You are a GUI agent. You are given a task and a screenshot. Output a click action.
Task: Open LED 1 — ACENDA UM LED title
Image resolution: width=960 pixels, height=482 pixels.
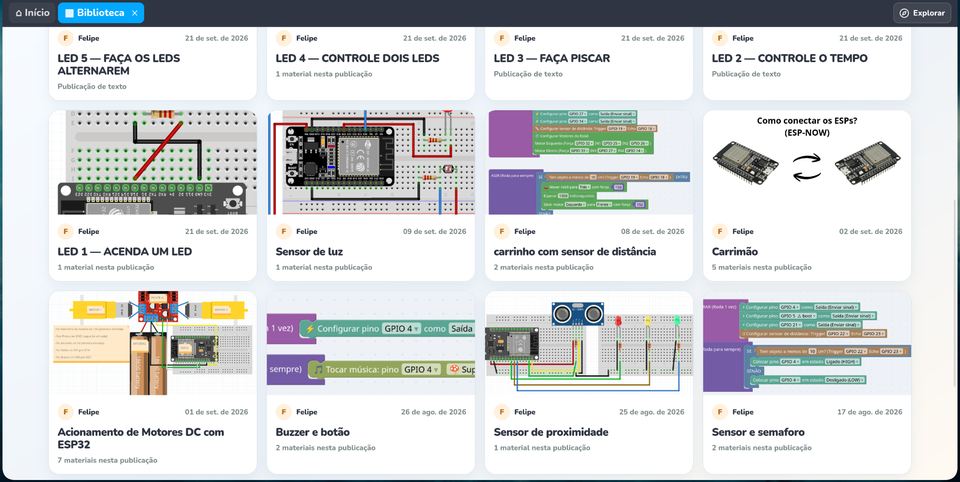(x=125, y=251)
